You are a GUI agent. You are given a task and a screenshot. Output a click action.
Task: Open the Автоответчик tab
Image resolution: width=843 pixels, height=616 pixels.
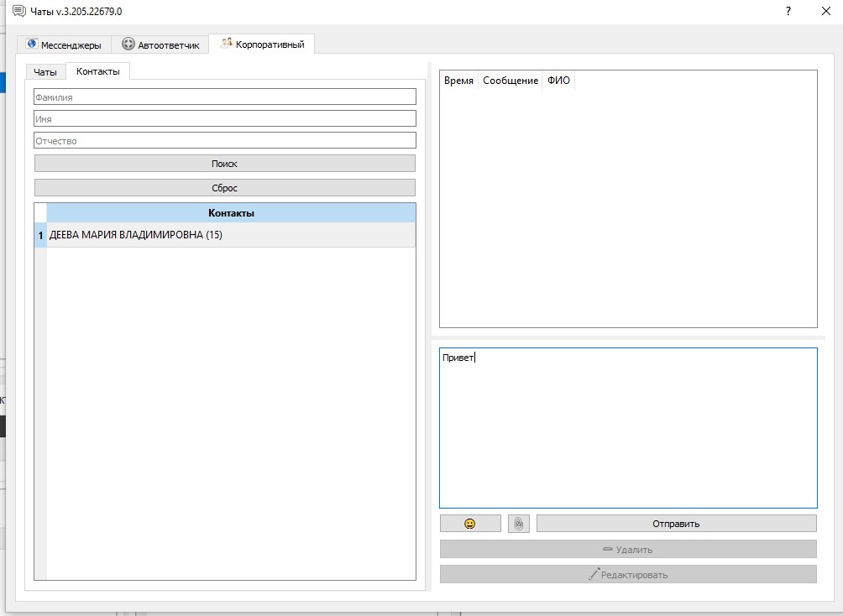(160, 44)
